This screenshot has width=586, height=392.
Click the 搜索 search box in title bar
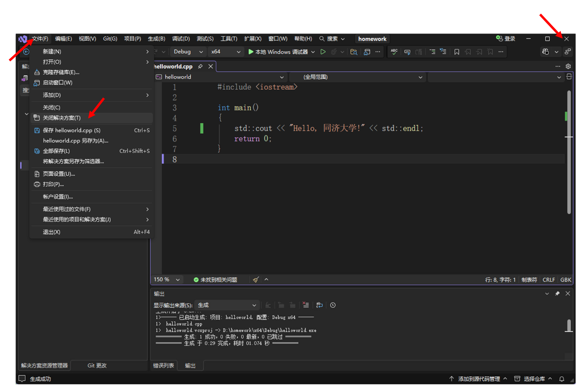[332, 39]
